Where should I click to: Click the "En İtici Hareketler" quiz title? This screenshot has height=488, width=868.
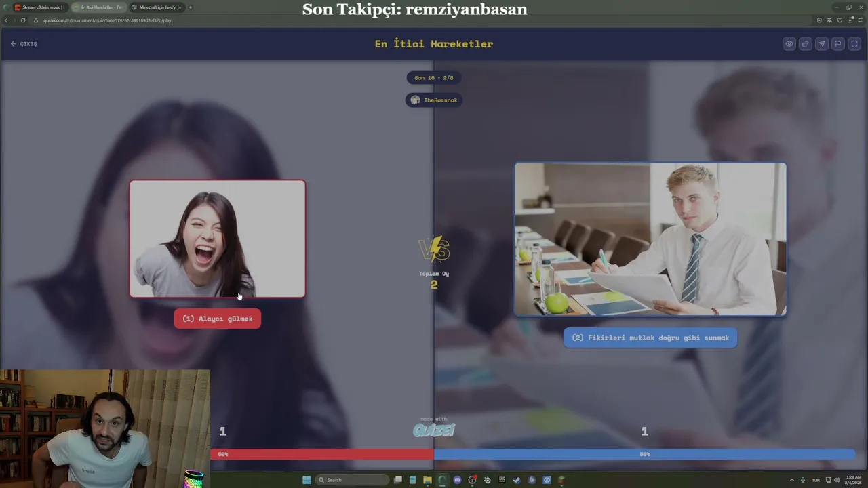(x=434, y=44)
